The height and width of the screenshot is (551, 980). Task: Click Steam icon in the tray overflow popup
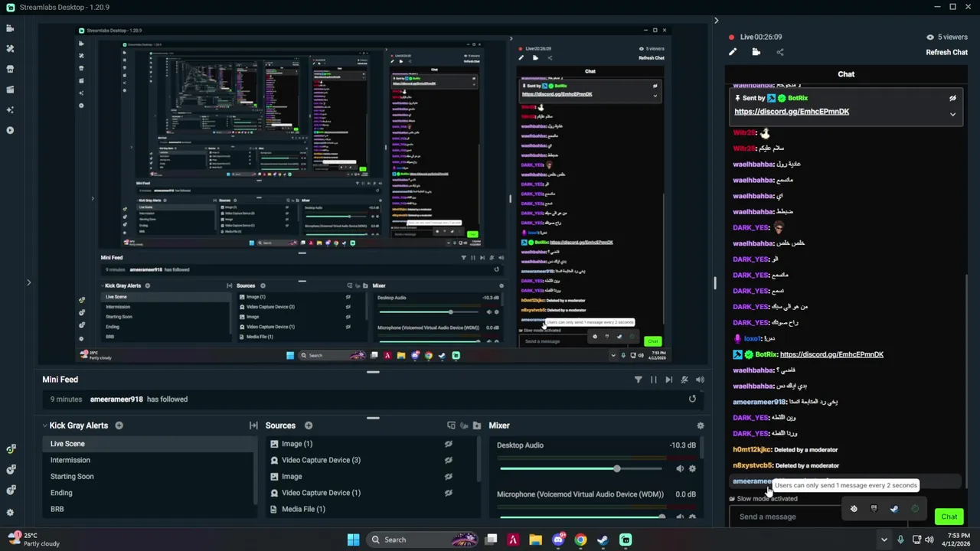893,508
